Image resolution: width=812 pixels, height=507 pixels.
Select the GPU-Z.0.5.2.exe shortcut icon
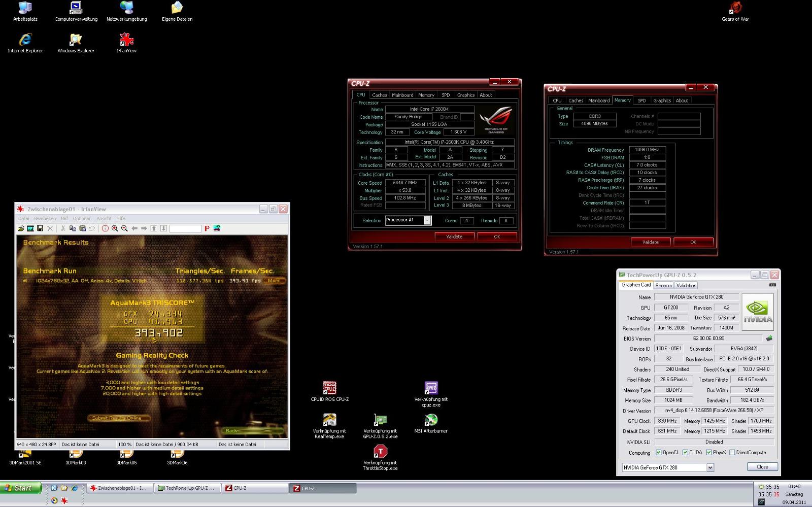(x=380, y=425)
